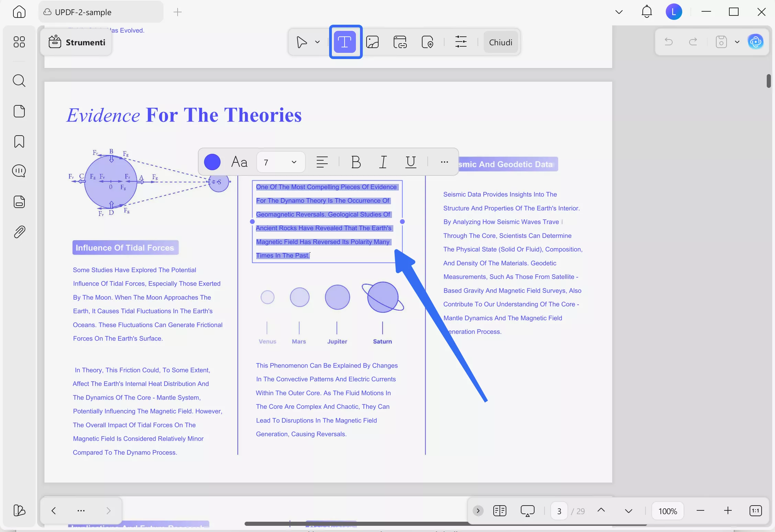Expand the save options dropdown arrow

pyautogui.click(x=737, y=42)
